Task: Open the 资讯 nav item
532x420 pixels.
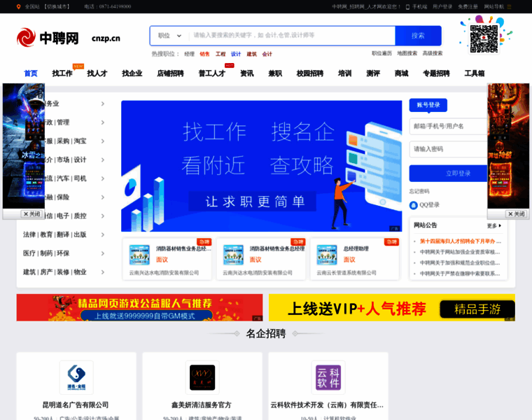Action: pyautogui.click(x=247, y=73)
